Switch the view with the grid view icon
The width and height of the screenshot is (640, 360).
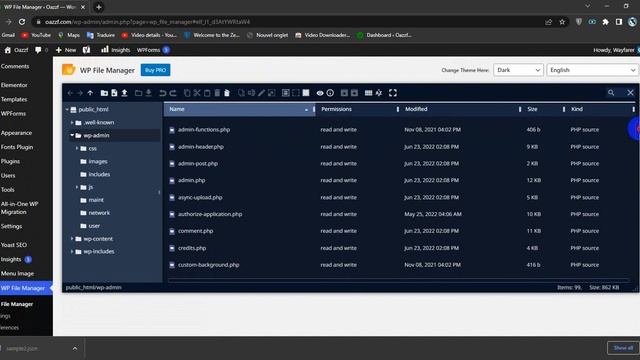click(368, 93)
